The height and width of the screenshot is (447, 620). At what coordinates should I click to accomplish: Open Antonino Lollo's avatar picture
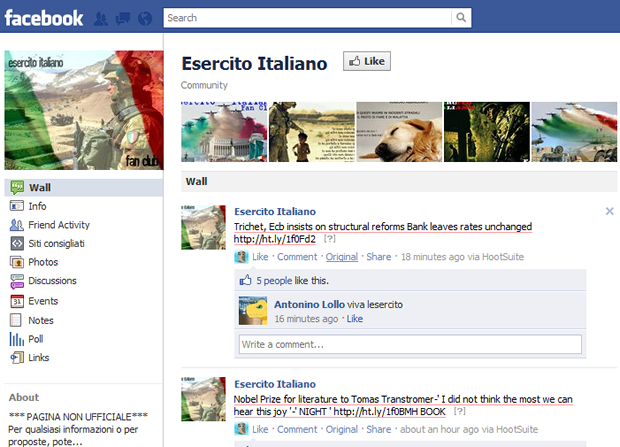(x=253, y=311)
